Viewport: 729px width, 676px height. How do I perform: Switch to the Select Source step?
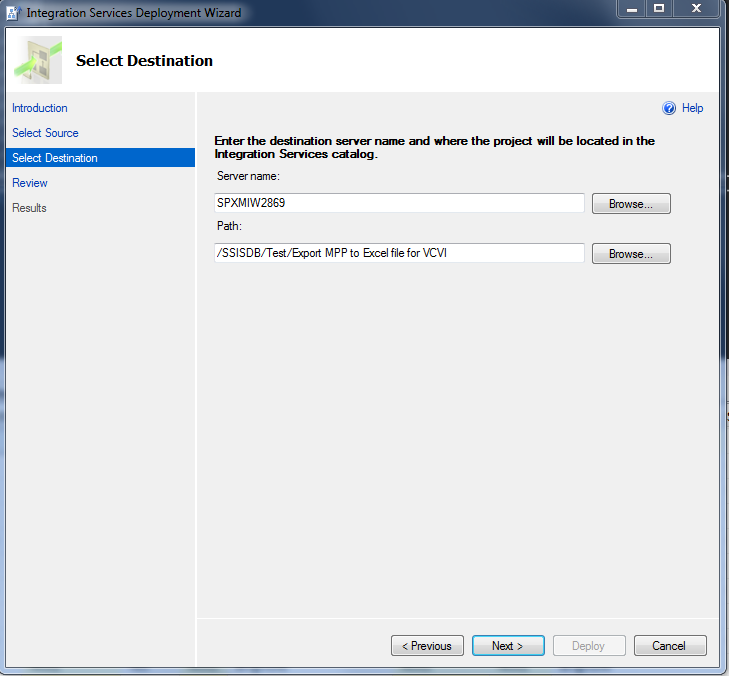point(45,133)
